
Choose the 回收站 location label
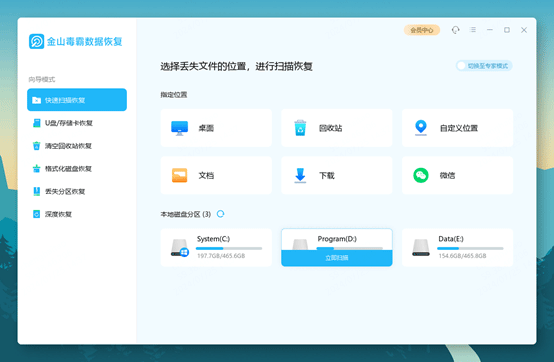[x=331, y=128]
